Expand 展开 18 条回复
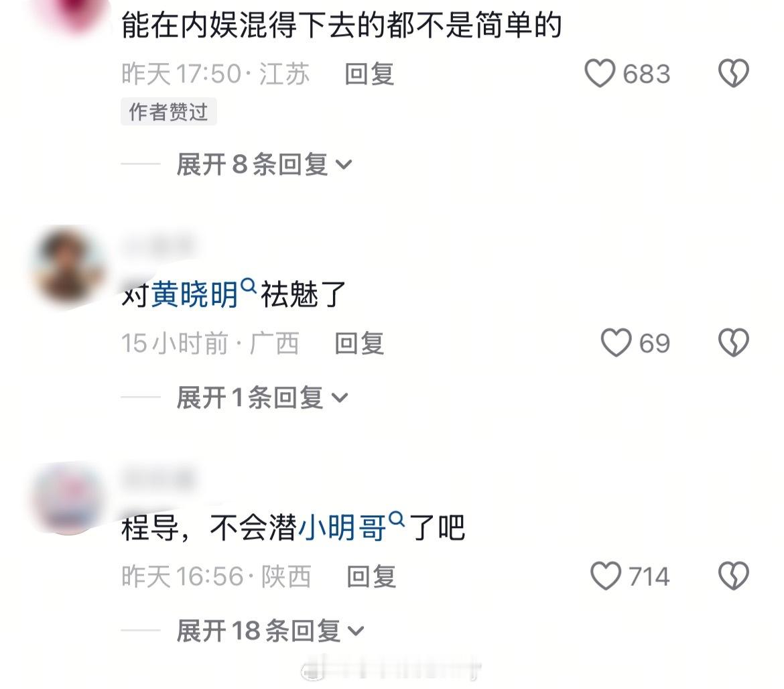The width and height of the screenshot is (784, 689). click(270, 631)
